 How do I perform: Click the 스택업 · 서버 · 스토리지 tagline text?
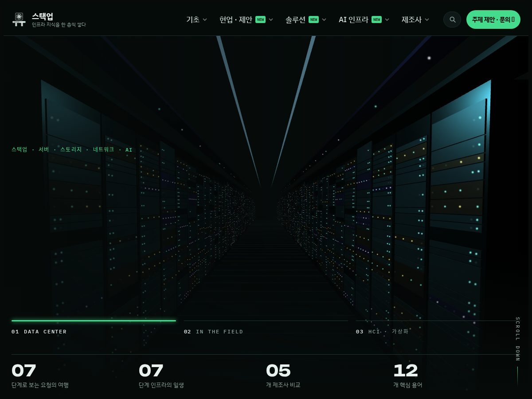point(72,150)
